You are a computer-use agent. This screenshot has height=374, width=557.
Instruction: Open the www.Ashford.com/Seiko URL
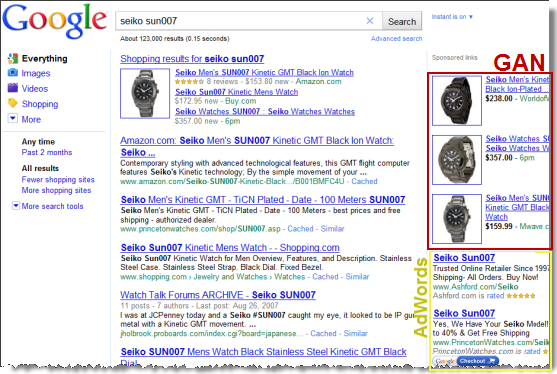pyautogui.click(x=475, y=287)
